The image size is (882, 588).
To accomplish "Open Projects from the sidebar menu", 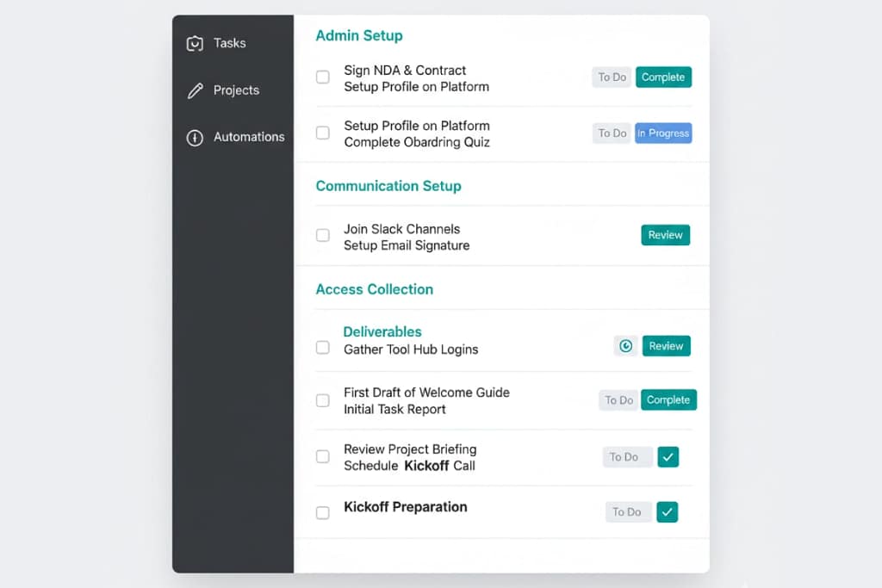I will coord(237,90).
